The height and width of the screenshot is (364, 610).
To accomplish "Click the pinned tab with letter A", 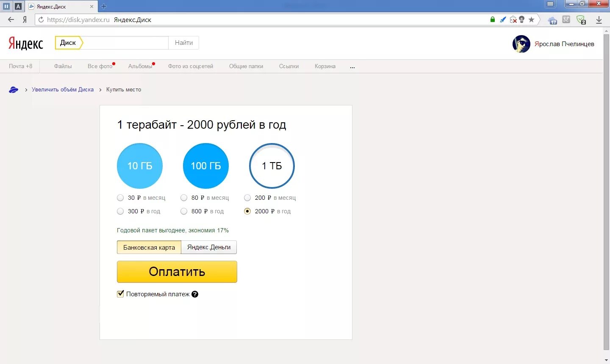I will pos(18,6).
